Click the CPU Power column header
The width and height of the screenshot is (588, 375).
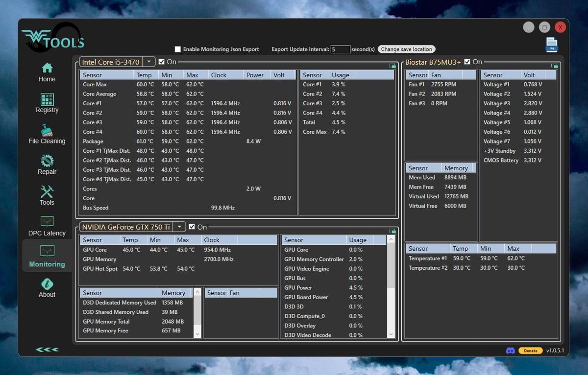tap(257, 75)
